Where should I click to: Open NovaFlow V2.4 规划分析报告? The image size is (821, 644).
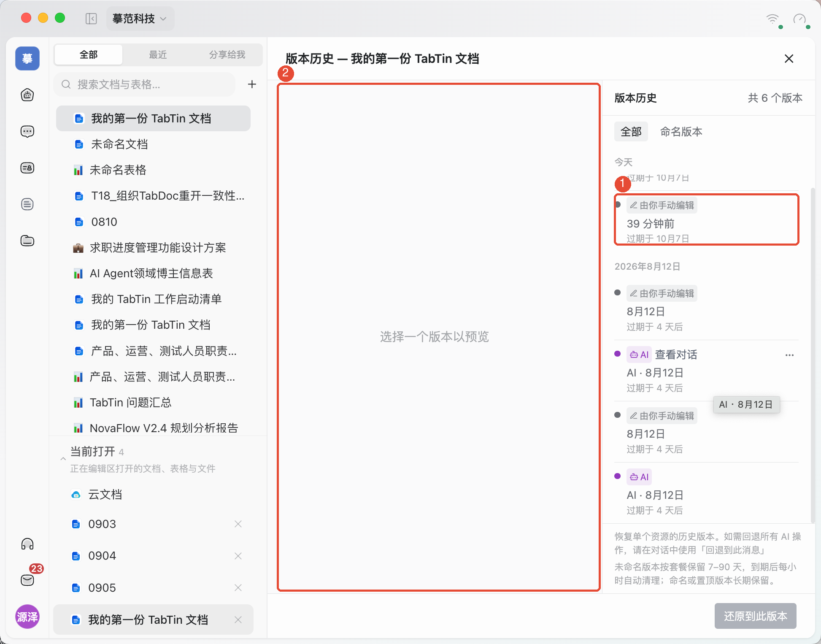(x=154, y=428)
